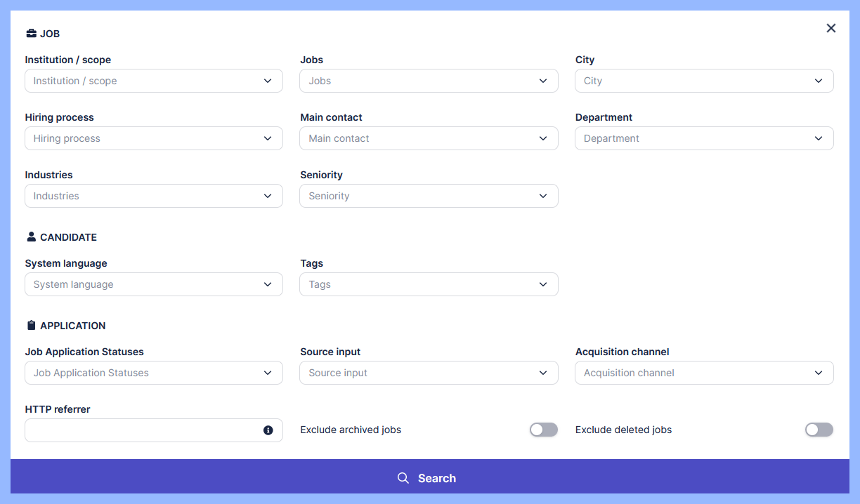Screen dimensions: 860x504
Task: Enable Exclude deleted jobs switch
Action: tap(819, 430)
